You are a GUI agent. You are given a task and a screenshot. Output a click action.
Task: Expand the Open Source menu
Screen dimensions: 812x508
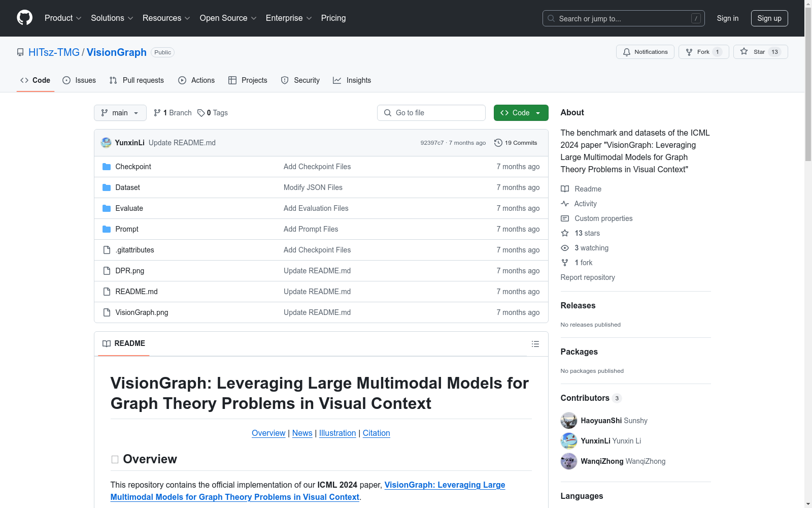pyautogui.click(x=228, y=18)
